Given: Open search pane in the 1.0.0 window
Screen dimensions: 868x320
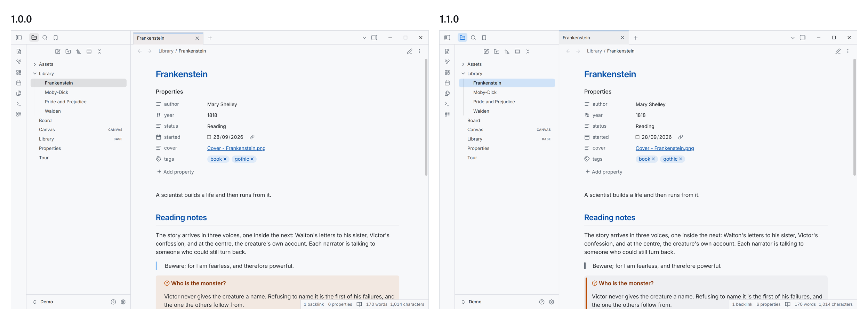Looking at the screenshot, I should click(45, 38).
